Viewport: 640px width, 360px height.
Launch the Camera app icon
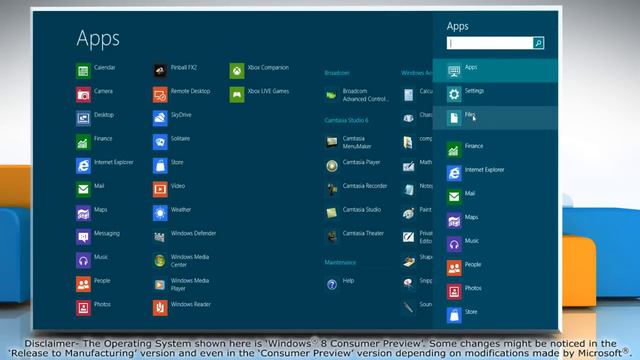[83, 95]
